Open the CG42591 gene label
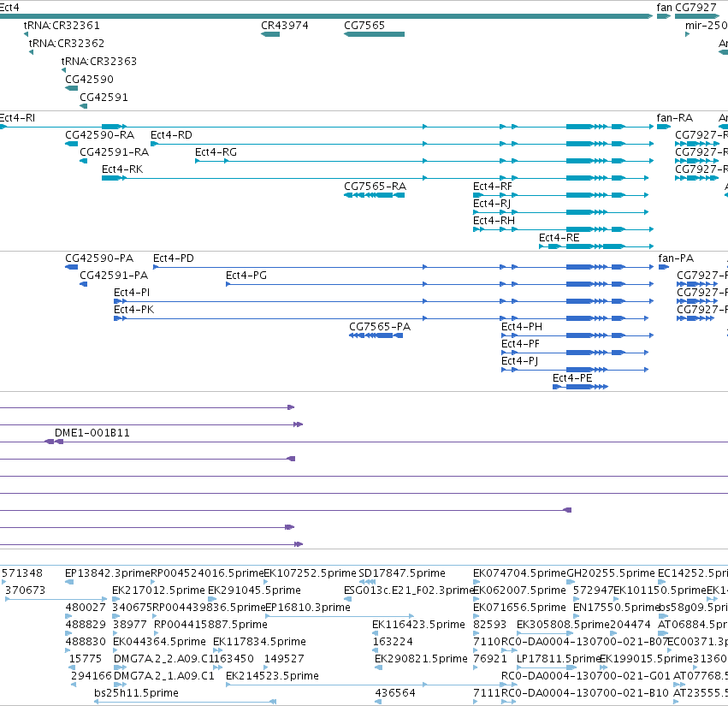Image resolution: width=728 pixels, height=706 pixels. [x=104, y=98]
